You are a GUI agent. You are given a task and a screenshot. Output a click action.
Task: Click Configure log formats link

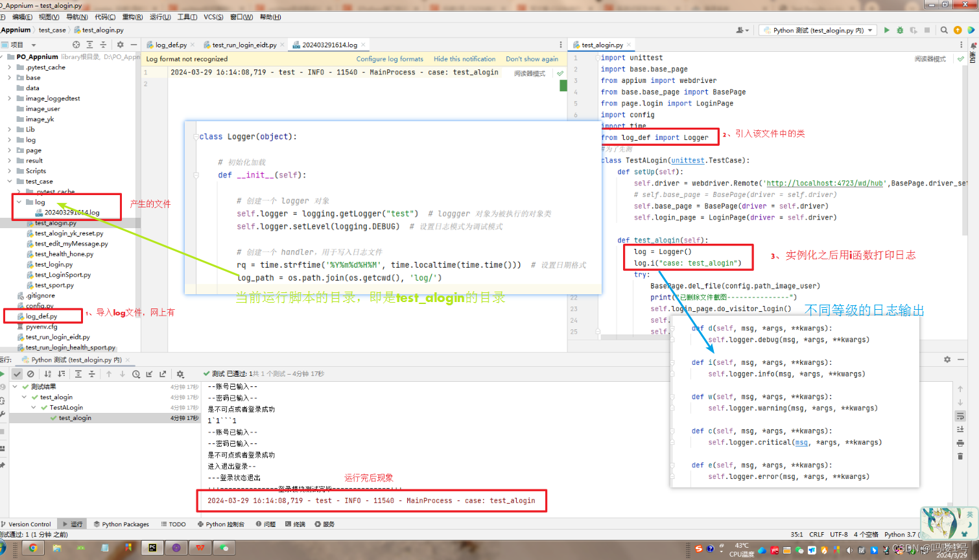pyautogui.click(x=390, y=59)
